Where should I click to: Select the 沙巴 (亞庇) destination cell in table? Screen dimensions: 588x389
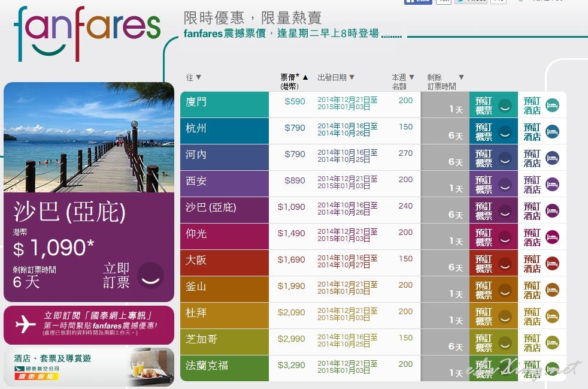[x=225, y=210]
